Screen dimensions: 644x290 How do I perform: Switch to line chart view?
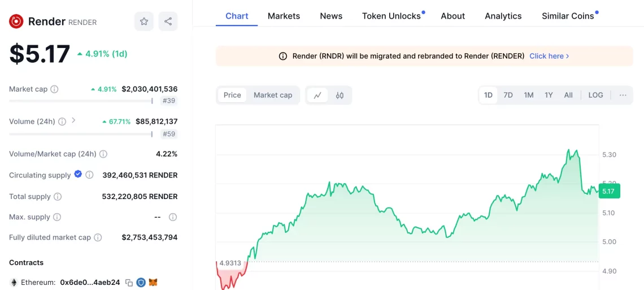317,95
